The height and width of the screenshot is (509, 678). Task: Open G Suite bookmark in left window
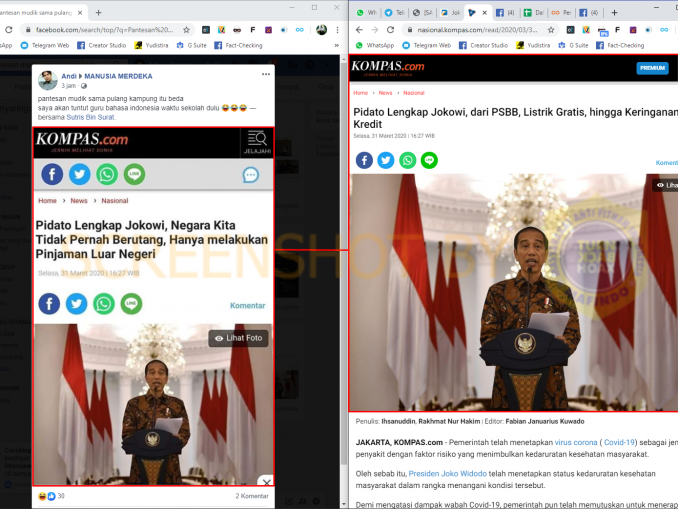click(191, 45)
